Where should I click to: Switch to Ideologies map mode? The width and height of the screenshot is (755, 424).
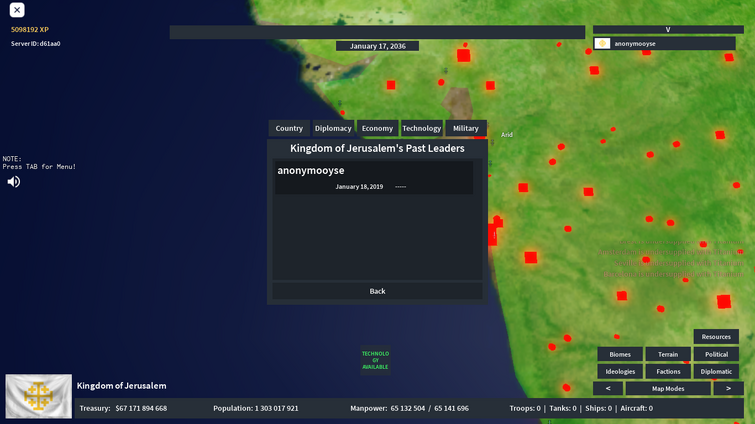(x=620, y=372)
